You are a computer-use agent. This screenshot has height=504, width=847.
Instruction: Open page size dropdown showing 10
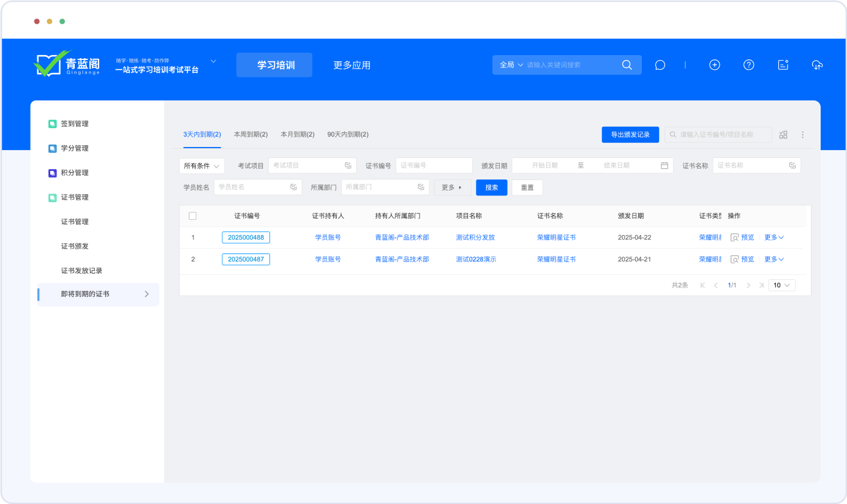click(781, 285)
